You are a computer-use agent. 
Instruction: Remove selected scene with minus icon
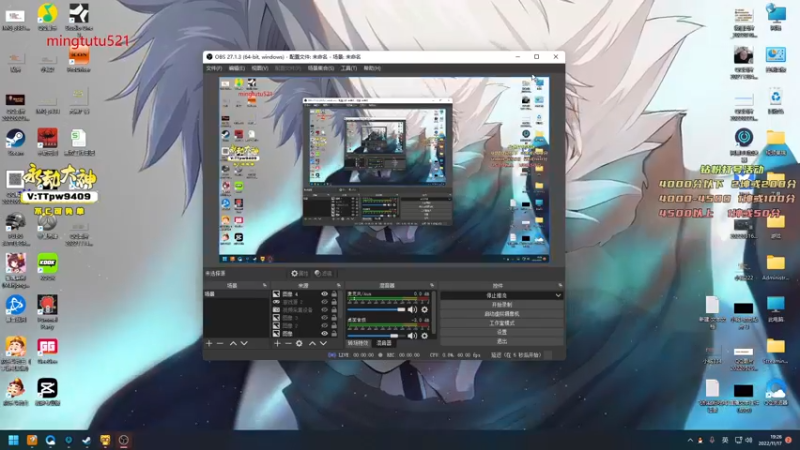tap(220, 343)
